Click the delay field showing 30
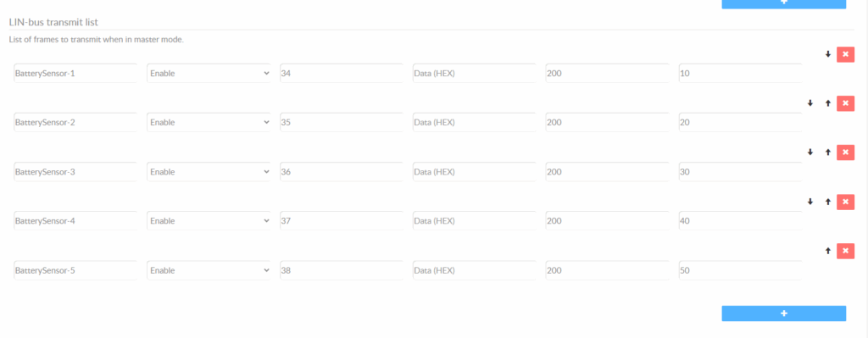This screenshot has width=868, height=338. 741,172
